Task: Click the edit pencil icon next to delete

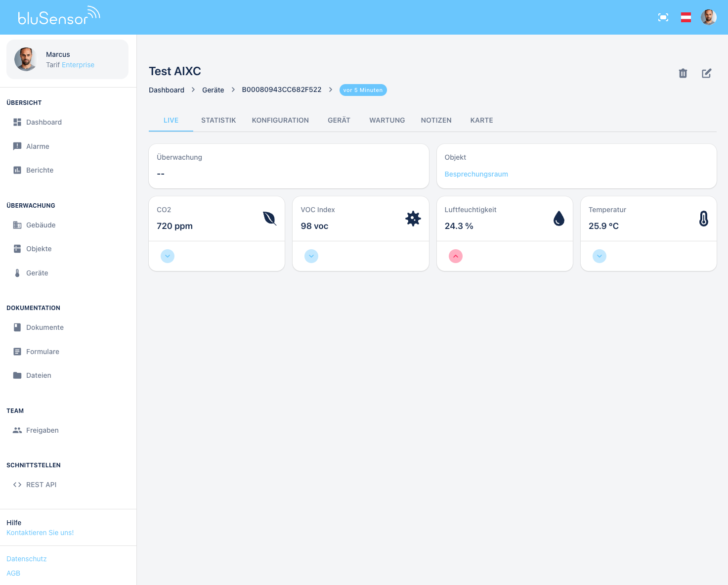Action: tap(706, 73)
